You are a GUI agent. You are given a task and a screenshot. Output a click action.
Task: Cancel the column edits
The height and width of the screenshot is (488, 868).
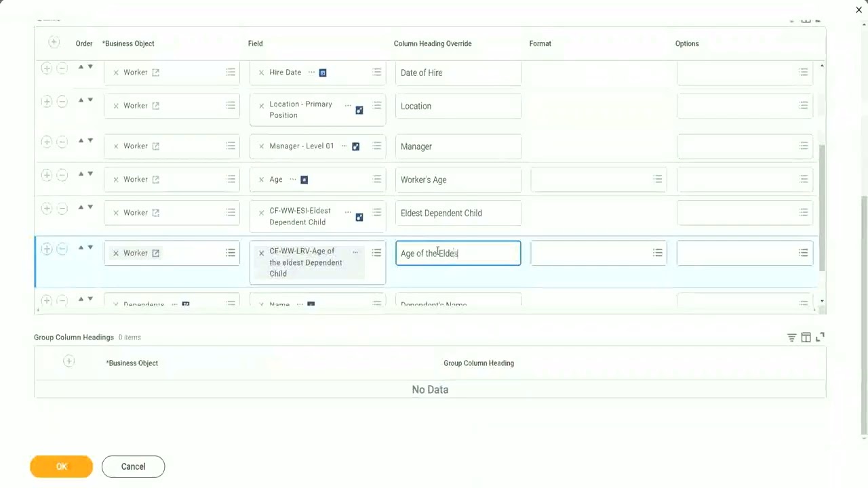pos(133,466)
